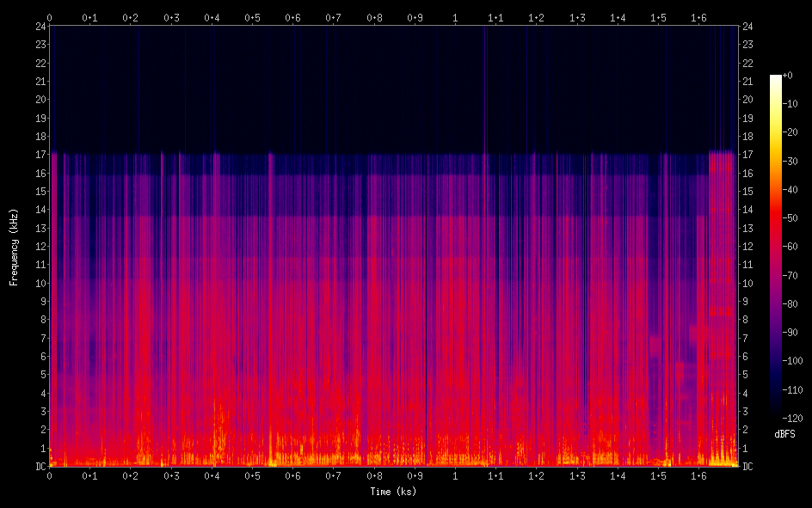Click the 'Frequency (kHz)' axis title
812x508 pixels.
[14, 247]
